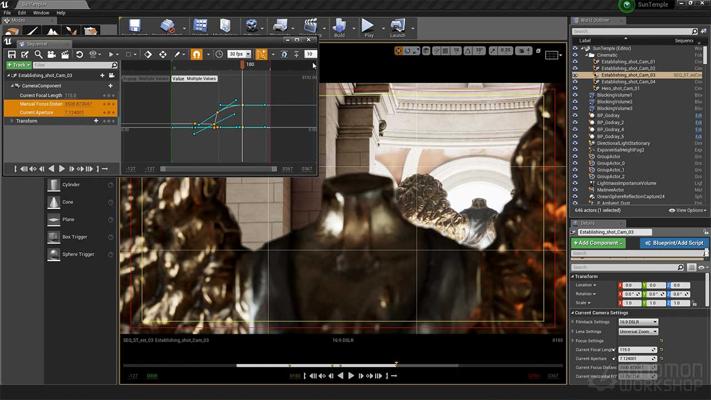Open the Lens Settings Universal Zoom dropdown
This screenshot has height=400, width=711.
pos(637,331)
